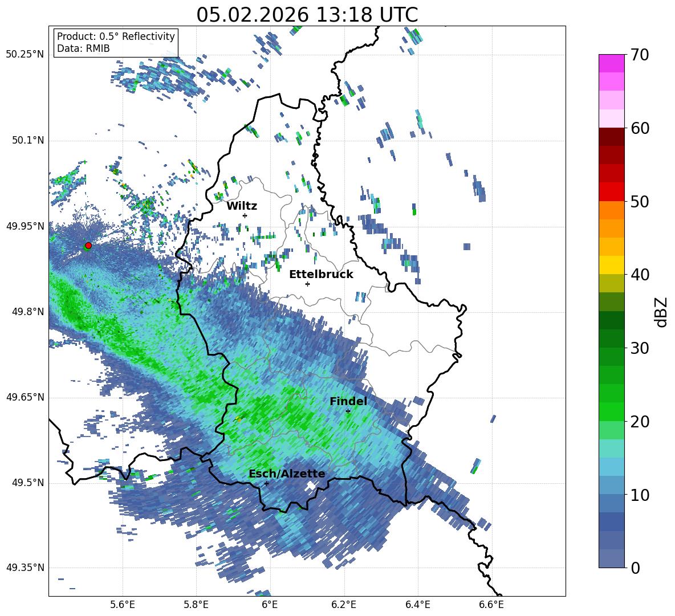The width and height of the screenshot is (675, 616).
Task: Click the 6°E longitude label
Action: [270, 605]
